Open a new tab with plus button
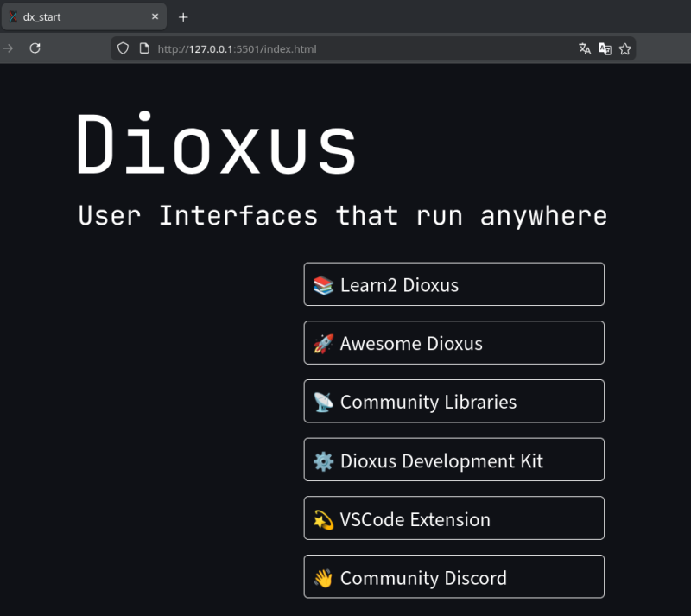Screen dimensions: 691x616 183,17
